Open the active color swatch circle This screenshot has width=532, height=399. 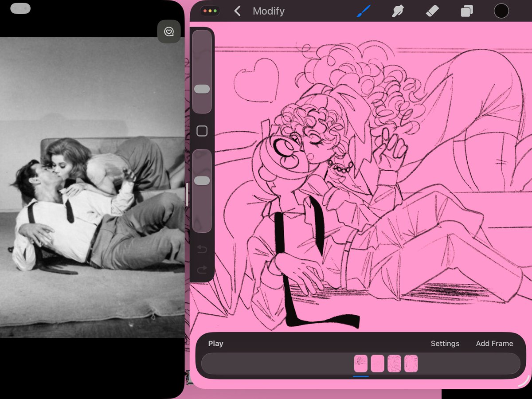(x=501, y=10)
